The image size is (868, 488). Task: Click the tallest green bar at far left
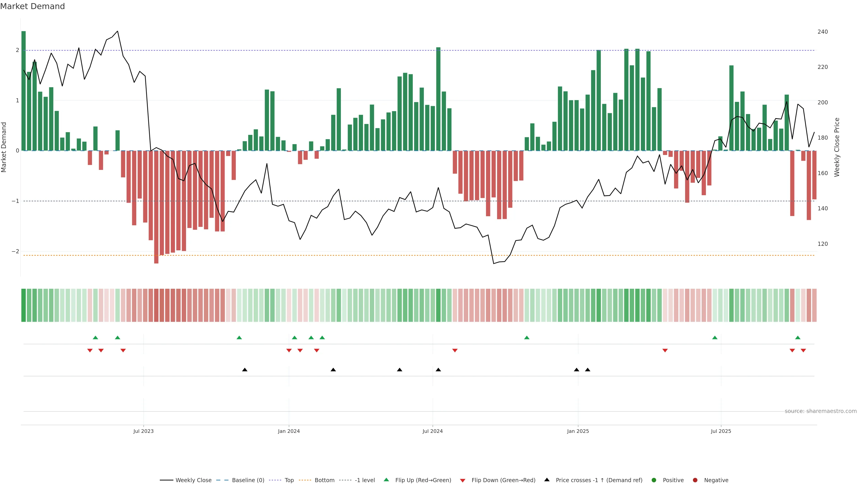click(24, 91)
